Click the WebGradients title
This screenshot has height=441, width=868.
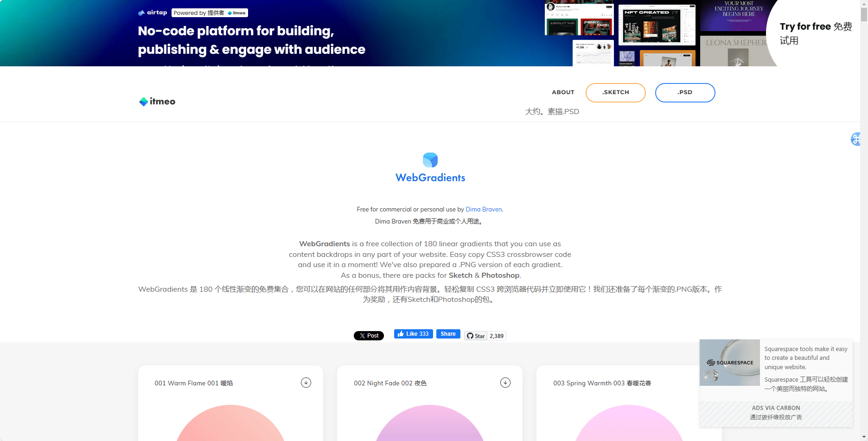click(x=430, y=178)
